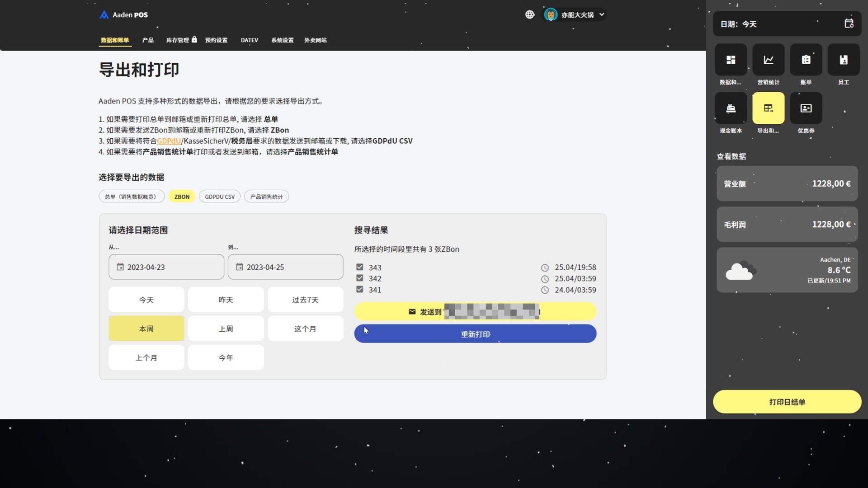This screenshot has height=488, width=868.
Task: Click the blue 重新打印 button
Action: point(475,334)
